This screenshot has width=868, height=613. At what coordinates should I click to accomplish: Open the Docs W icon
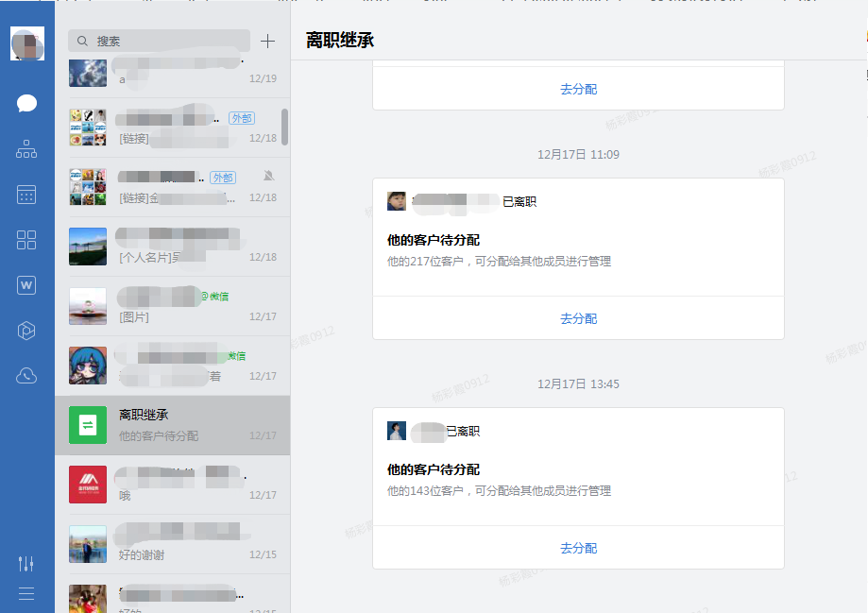[x=26, y=284]
